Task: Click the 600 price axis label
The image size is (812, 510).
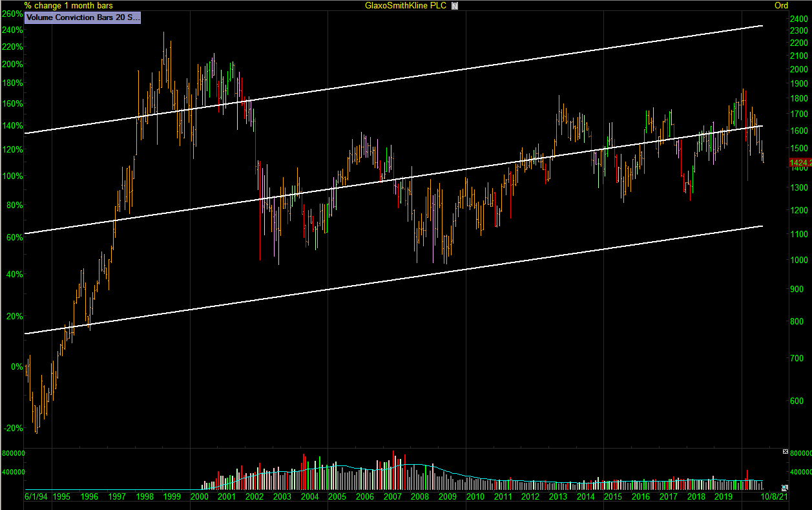Action: click(796, 401)
